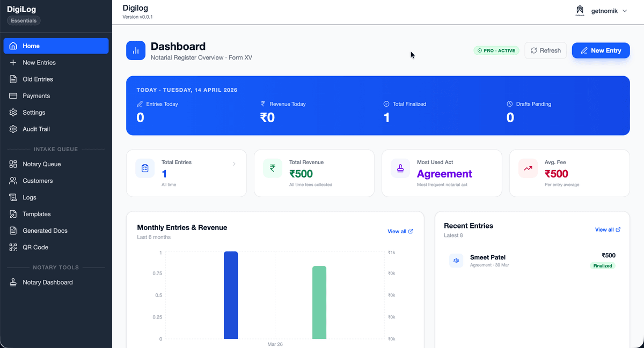Open the QR Code section from sidebar

[x=12, y=247]
